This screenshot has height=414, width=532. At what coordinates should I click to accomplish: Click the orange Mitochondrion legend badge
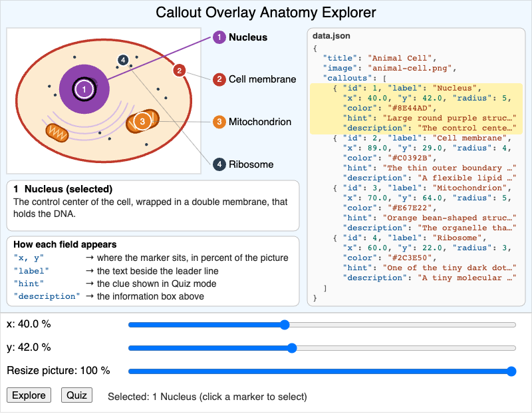[x=219, y=122]
